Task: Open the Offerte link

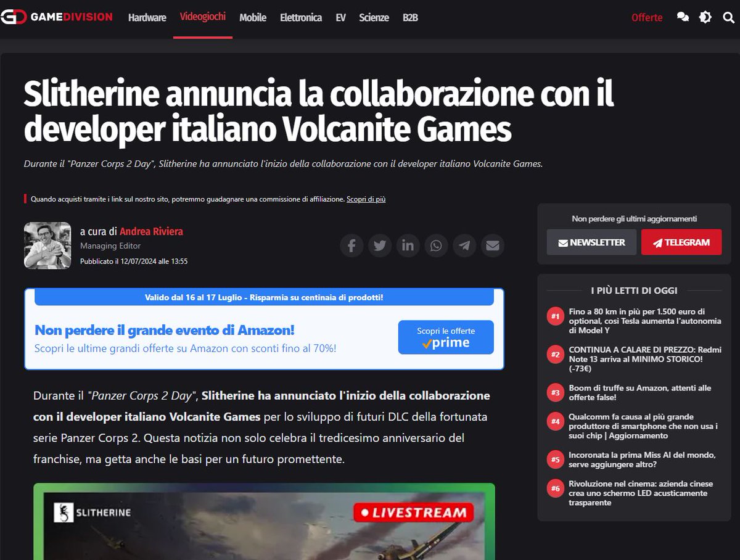Action: pyautogui.click(x=647, y=17)
